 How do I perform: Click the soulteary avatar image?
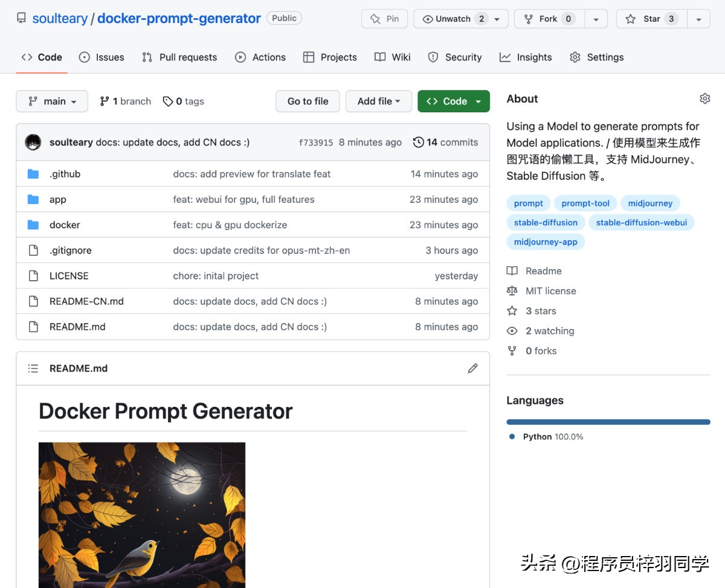(x=33, y=142)
